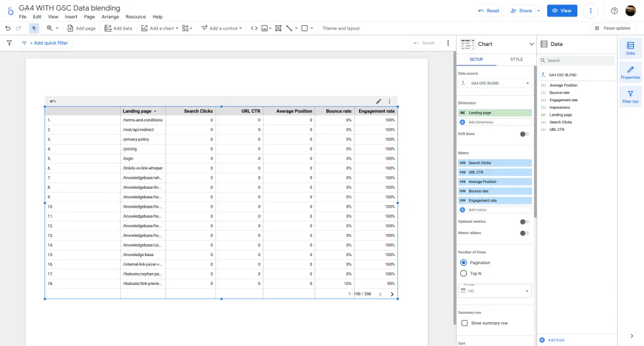Click the Search fields input box
Viewport: 644px width, 346px height.
tap(577, 60)
